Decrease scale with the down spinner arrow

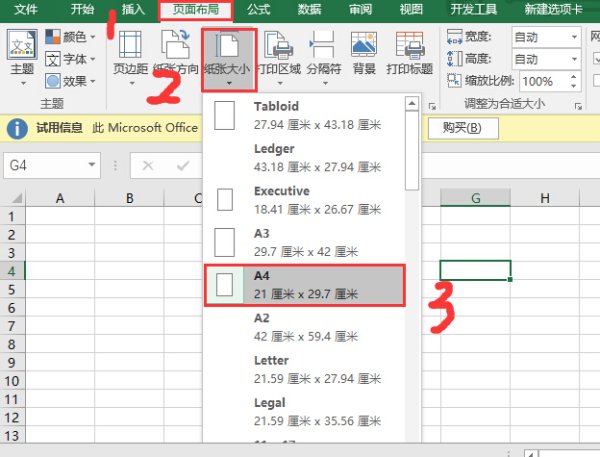point(573,86)
